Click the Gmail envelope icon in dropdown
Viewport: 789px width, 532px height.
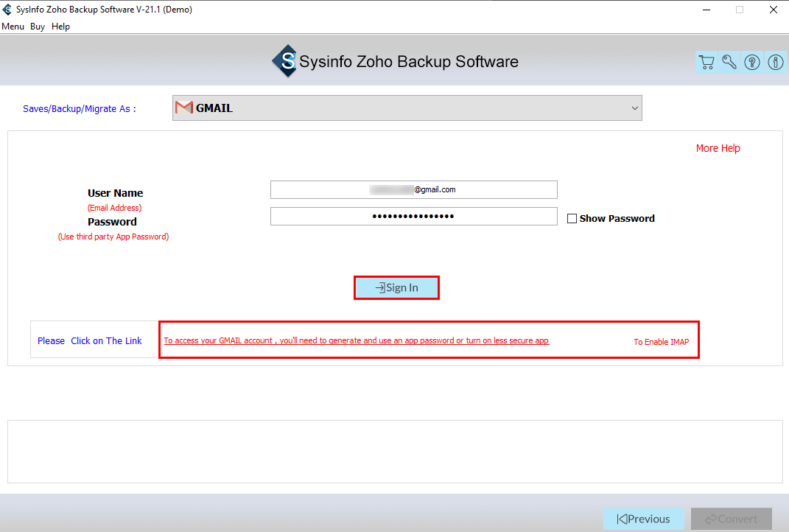184,108
